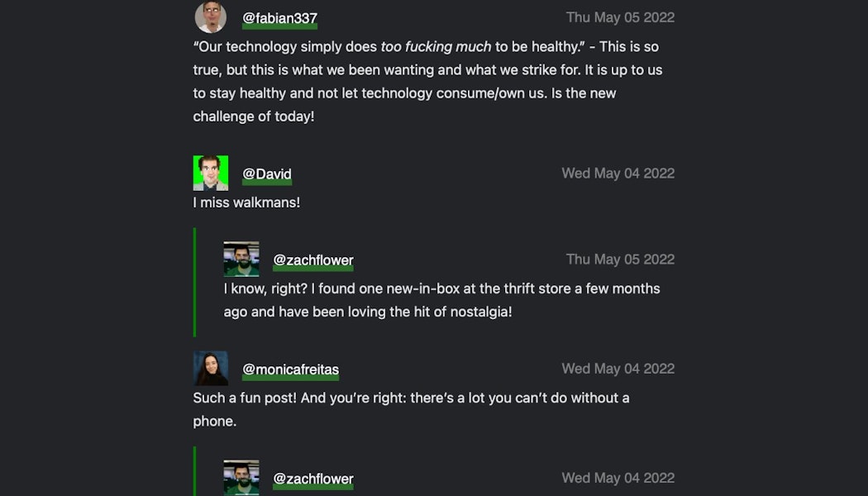The height and width of the screenshot is (496, 868).
Task: Open zachflower's avatar on the walkman reply
Action: point(241,259)
